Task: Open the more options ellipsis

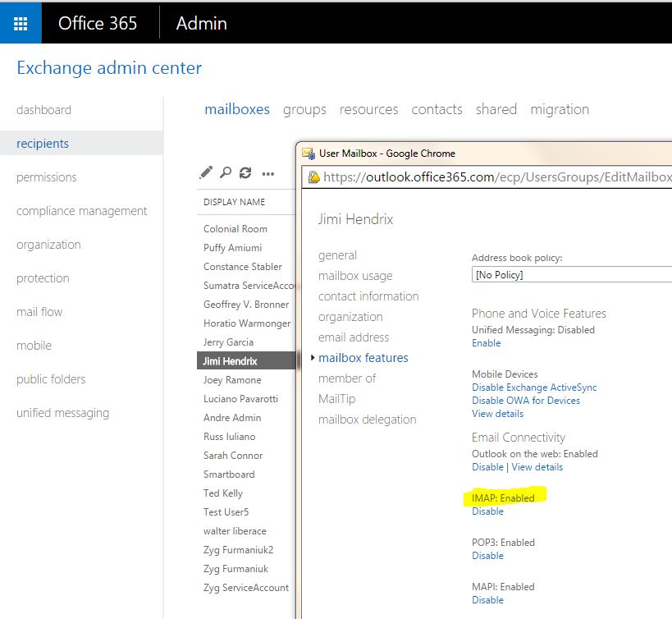Action: [267, 174]
